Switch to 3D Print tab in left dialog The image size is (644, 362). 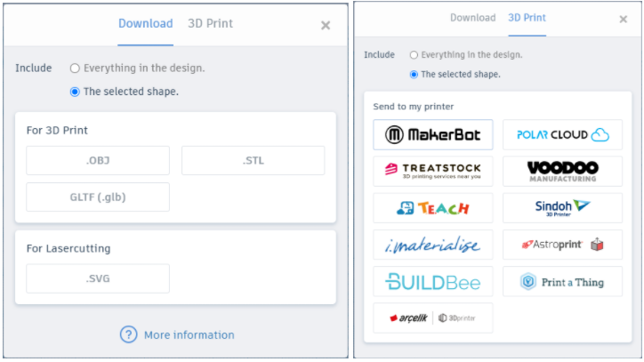click(x=210, y=24)
